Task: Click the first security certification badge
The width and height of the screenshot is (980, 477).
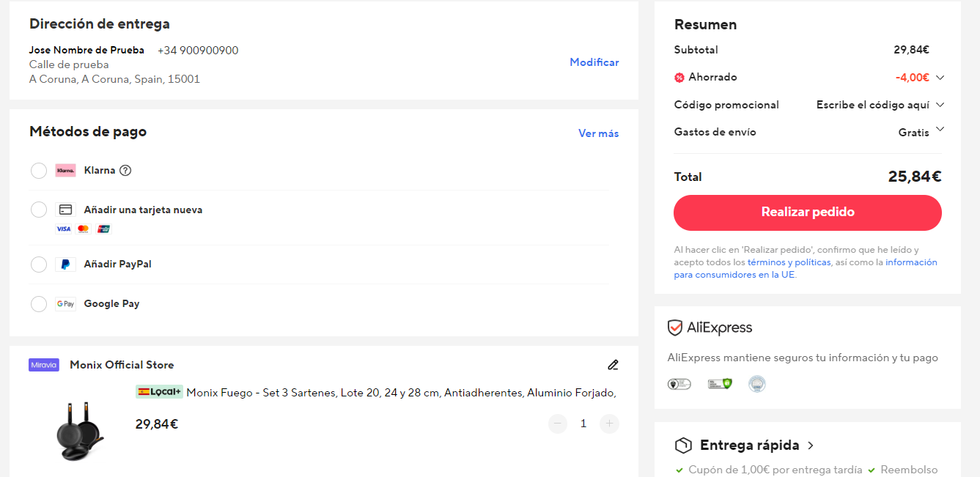Action: (x=679, y=384)
